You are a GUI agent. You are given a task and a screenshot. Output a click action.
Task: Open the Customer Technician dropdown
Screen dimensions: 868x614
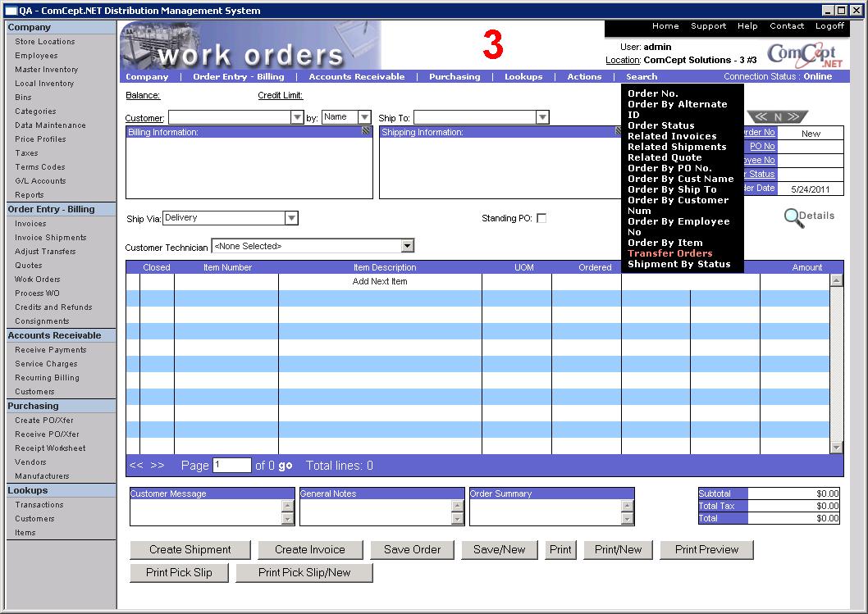[407, 246]
